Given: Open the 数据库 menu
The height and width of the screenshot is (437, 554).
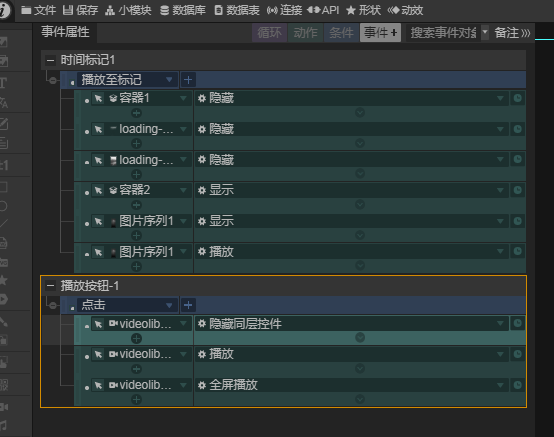Looking at the screenshot, I should 183,10.
